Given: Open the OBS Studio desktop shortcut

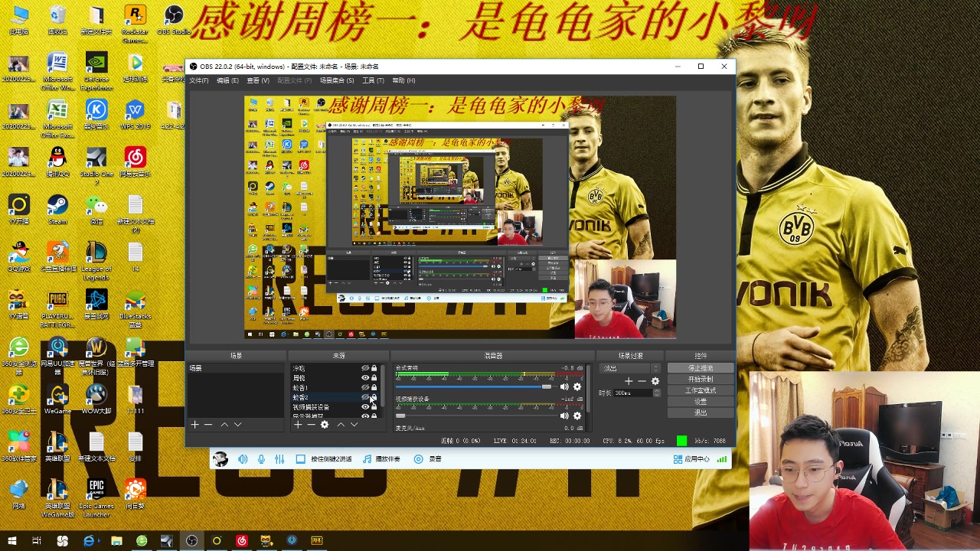Looking at the screenshot, I should [x=174, y=21].
